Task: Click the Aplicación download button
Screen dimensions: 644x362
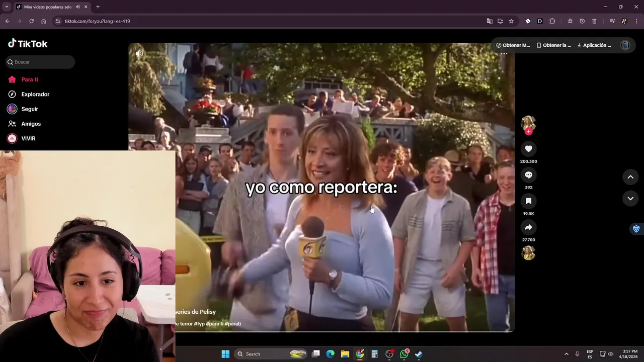Action: (594, 45)
